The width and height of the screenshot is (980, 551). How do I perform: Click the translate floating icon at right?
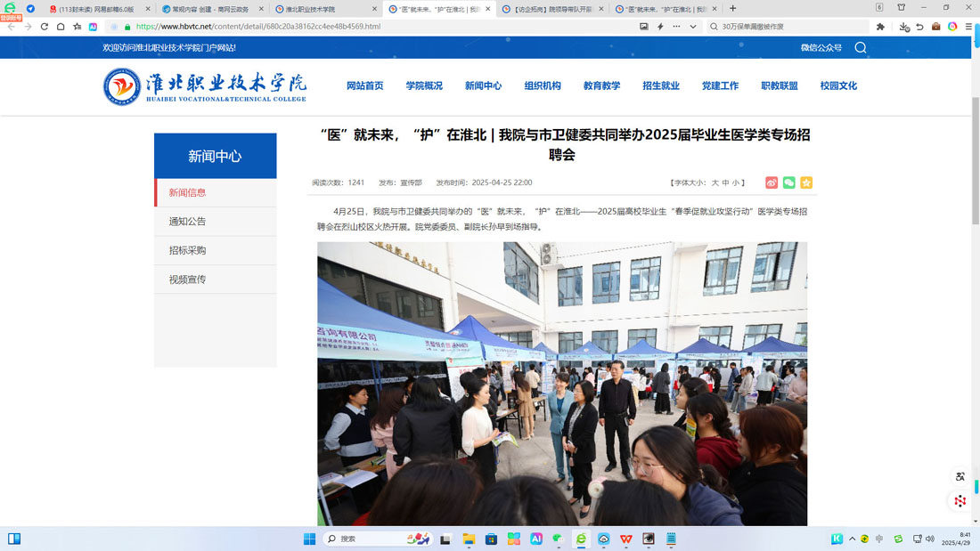click(960, 476)
